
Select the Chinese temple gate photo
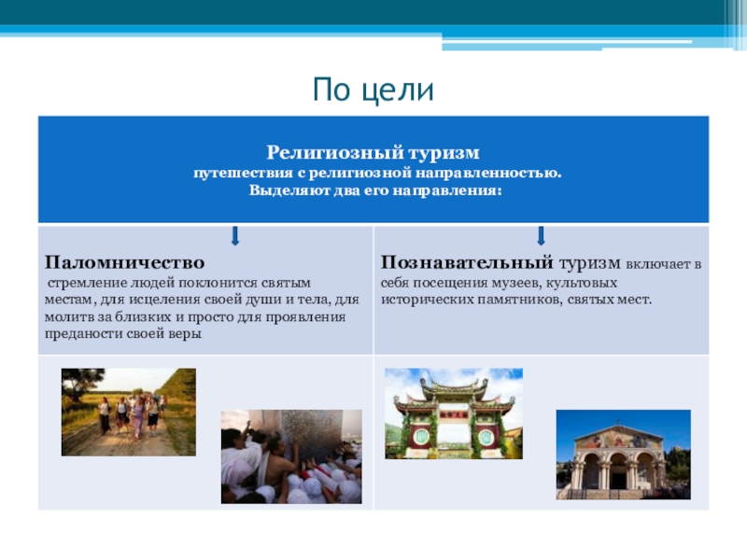coord(454,413)
